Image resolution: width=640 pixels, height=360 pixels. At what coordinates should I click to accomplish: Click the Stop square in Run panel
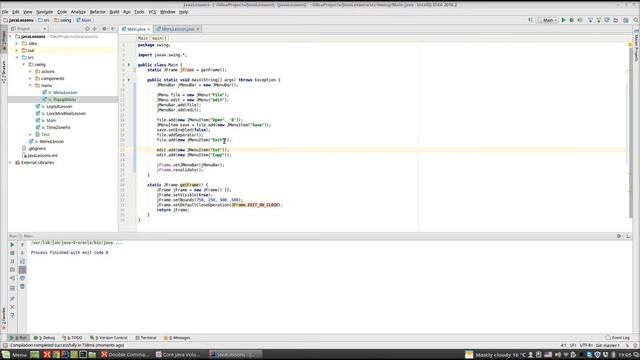(12, 253)
